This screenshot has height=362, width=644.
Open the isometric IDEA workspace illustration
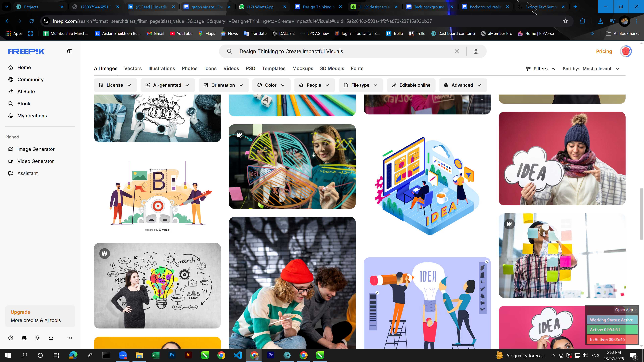point(427,186)
